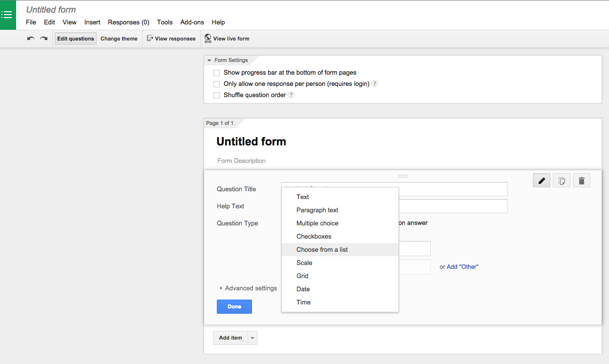The image size is (609, 364).
Task: Select Paragraph text question type
Action: pyautogui.click(x=340, y=210)
